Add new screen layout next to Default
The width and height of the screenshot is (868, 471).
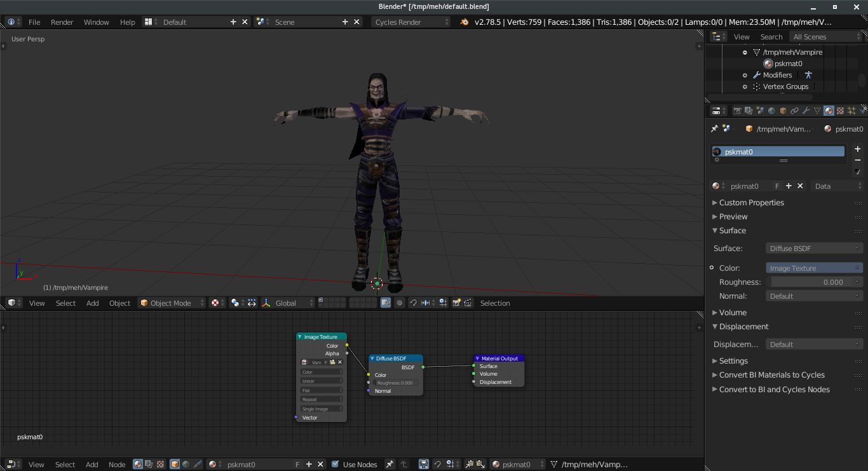[x=233, y=22]
